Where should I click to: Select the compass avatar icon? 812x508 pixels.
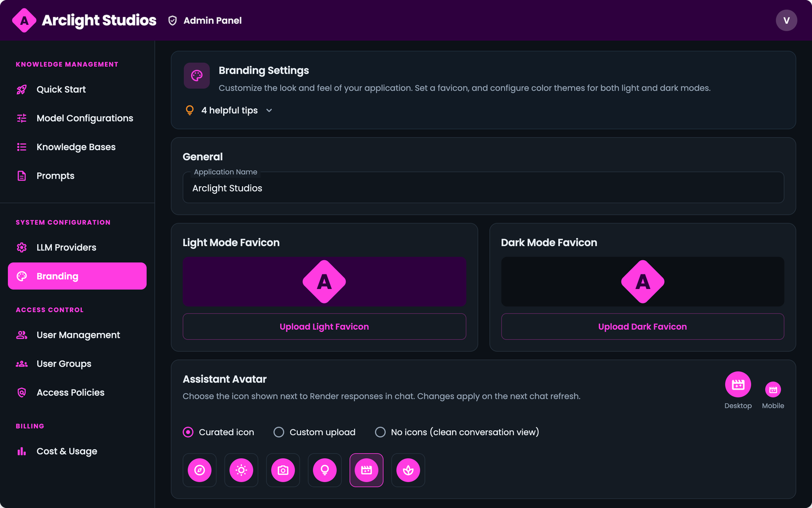pyautogui.click(x=200, y=470)
